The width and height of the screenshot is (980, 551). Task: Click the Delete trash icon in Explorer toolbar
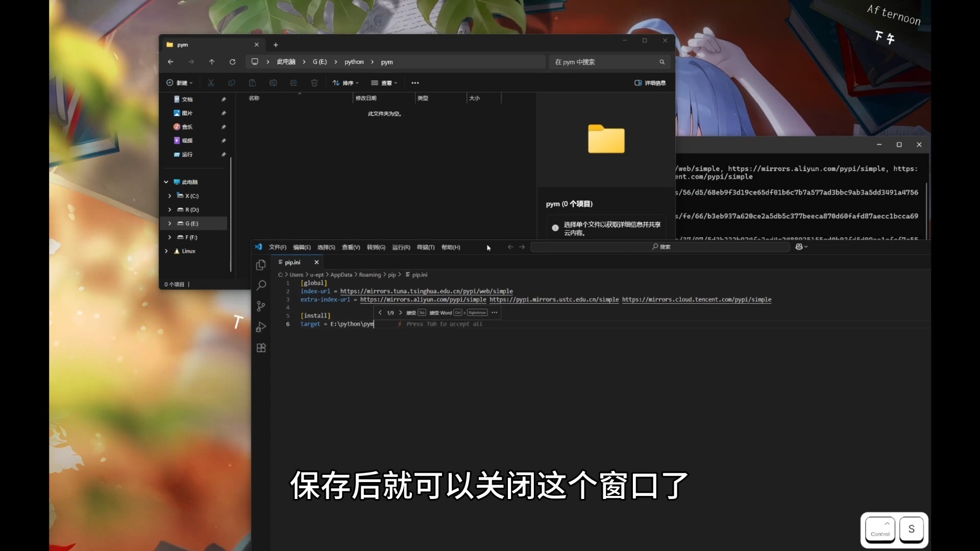coord(314,83)
